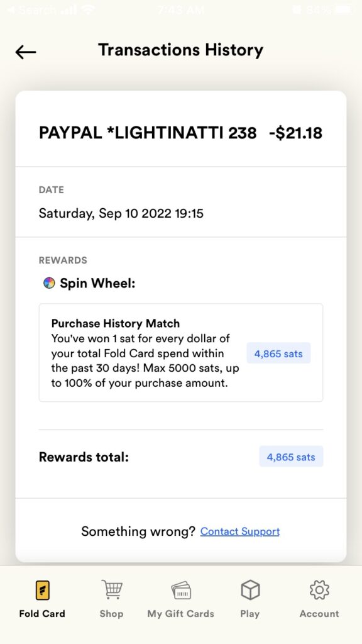This screenshot has height=644, width=362.
Task: Tap the back arrow icon
Action: (25, 52)
